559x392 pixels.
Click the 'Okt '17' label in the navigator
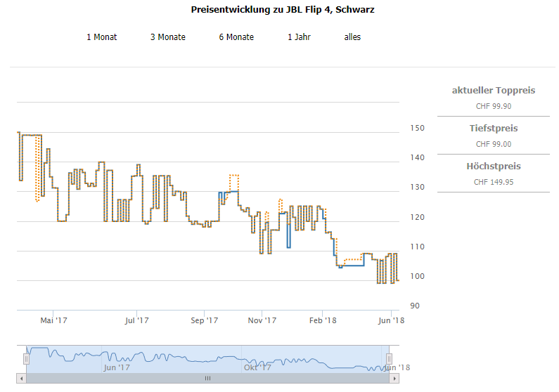pos(257,367)
